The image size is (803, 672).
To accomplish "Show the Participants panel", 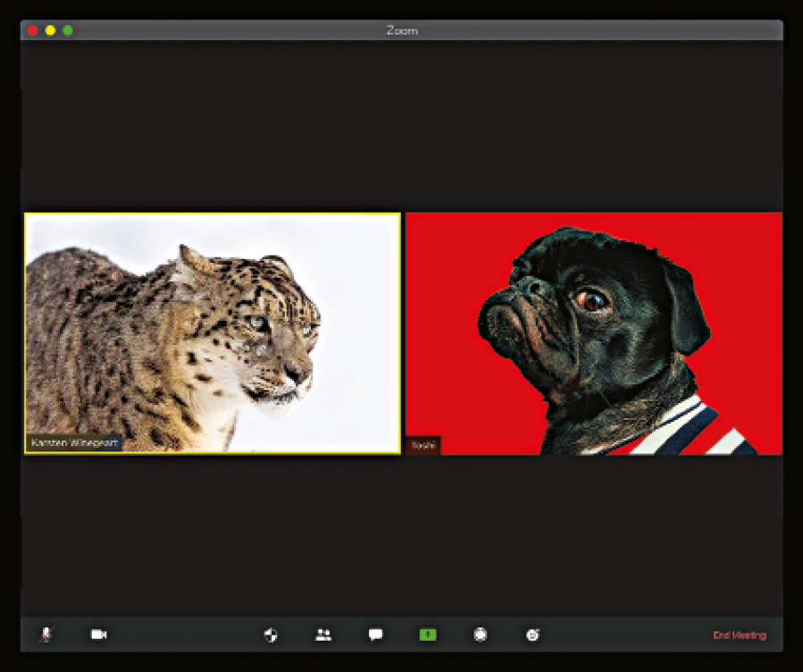I will click(x=323, y=634).
